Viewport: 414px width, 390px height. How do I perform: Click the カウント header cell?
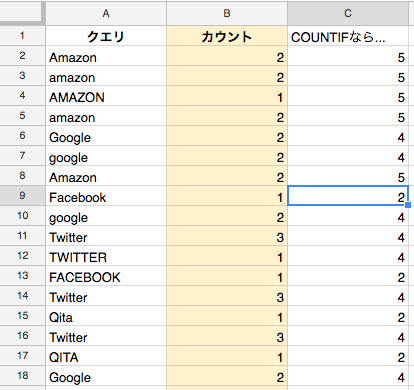[x=227, y=36]
